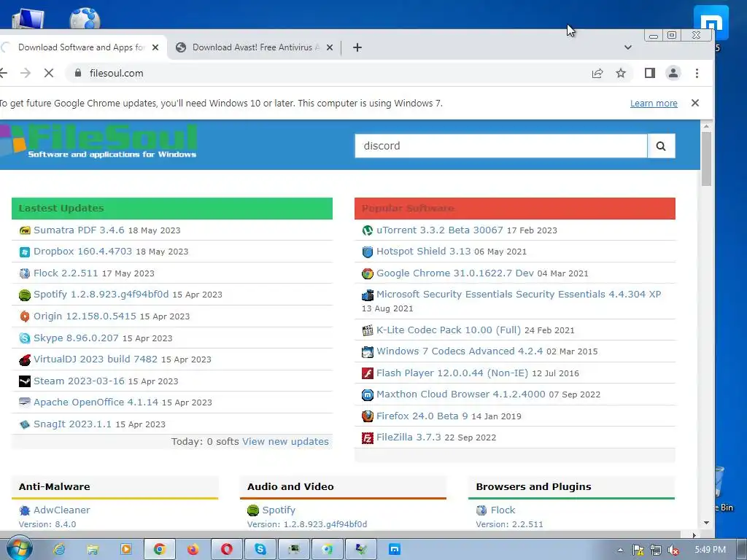Open SnagIt 2023.1.1 link
The image size is (747, 560).
coord(72,424)
